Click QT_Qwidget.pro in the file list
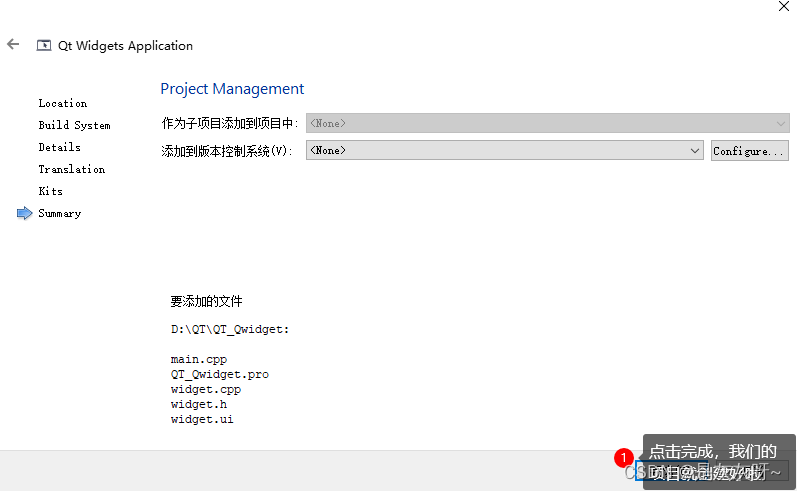The width and height of the screenshot is (797, 491). tap(220, 374)
